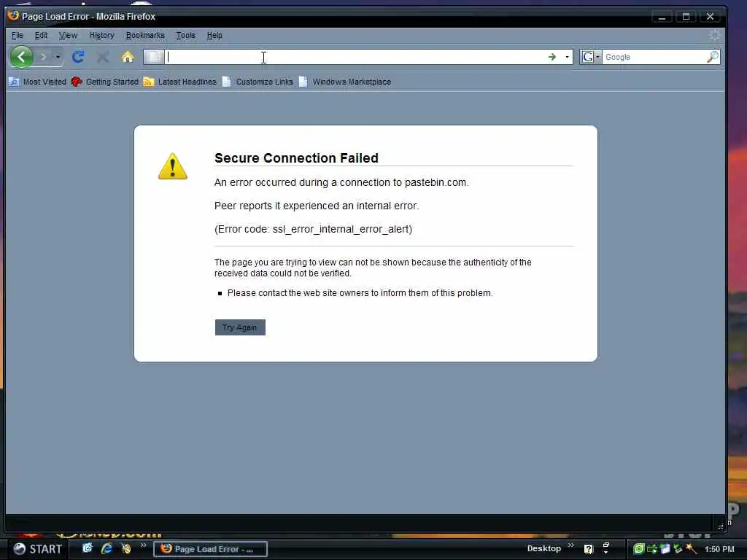Click the green Go arrow in the address bar

coord(552,57)
